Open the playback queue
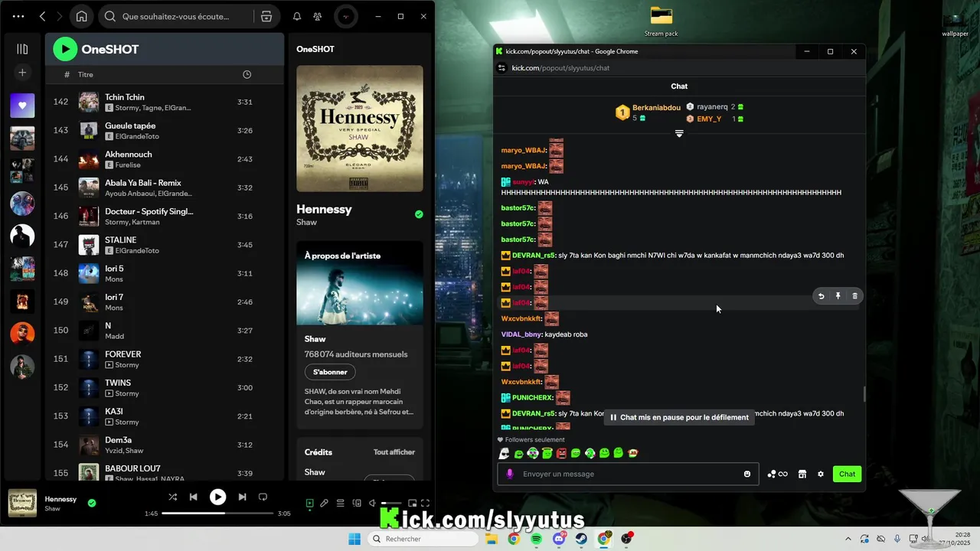Viewport: 980px width, 551px height. pos(341,503)
